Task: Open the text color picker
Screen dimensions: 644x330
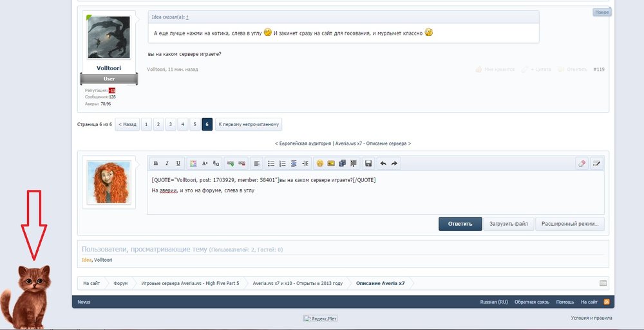Action: pyautogui.click(x=193, y=163)
